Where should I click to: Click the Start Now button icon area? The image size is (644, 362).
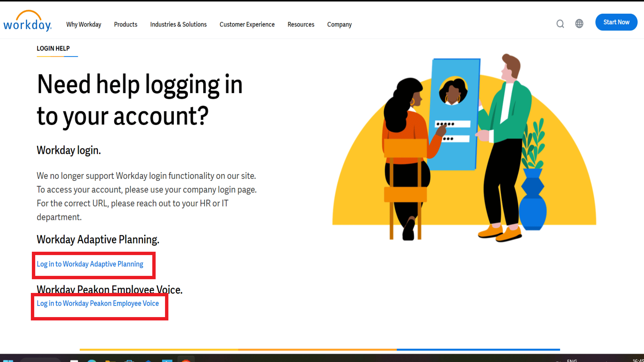pyautogui.click(x=616, y=22)
